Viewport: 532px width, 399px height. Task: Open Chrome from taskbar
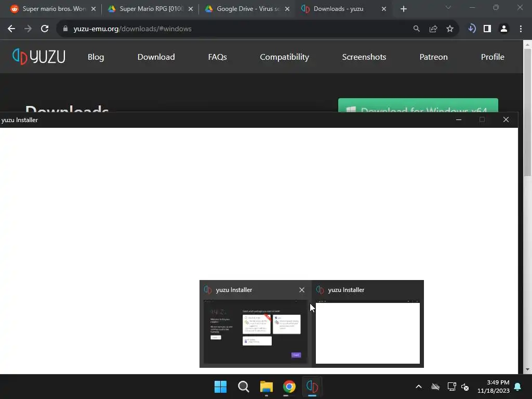point(289,387)
